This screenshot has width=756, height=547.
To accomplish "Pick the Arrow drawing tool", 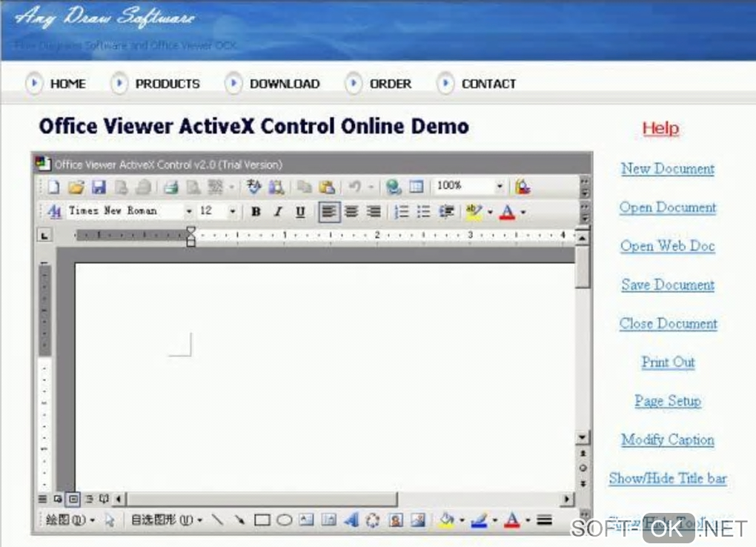I will [x=239, y=520].
